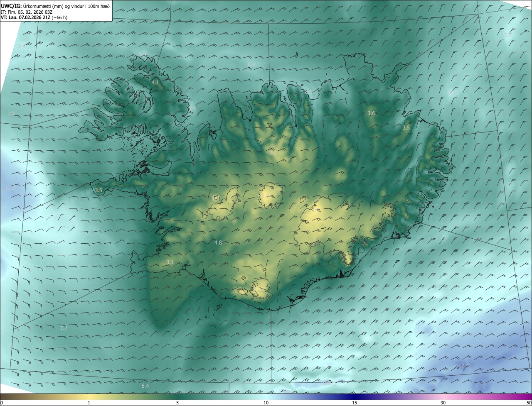Click the 9.7 value label on the map

508,36
